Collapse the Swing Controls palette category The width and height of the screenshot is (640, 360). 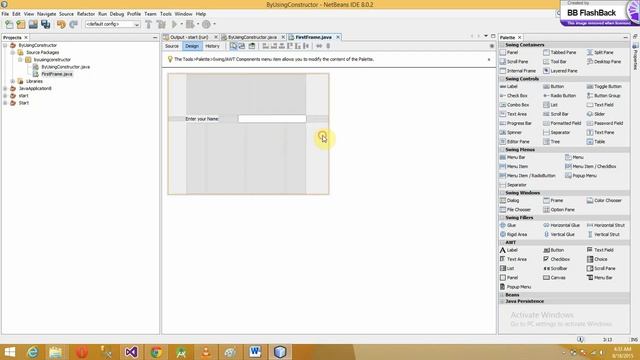point(502,79)
